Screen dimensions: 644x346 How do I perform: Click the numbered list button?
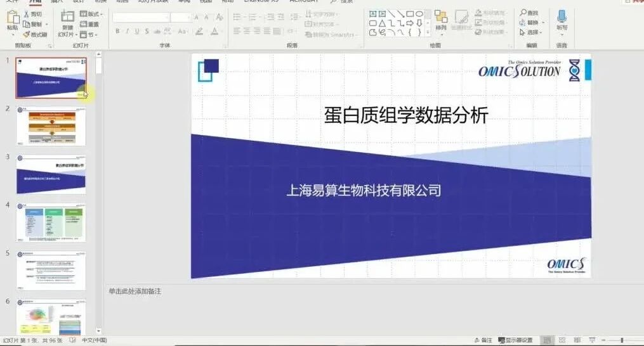[x=254, y=17]
